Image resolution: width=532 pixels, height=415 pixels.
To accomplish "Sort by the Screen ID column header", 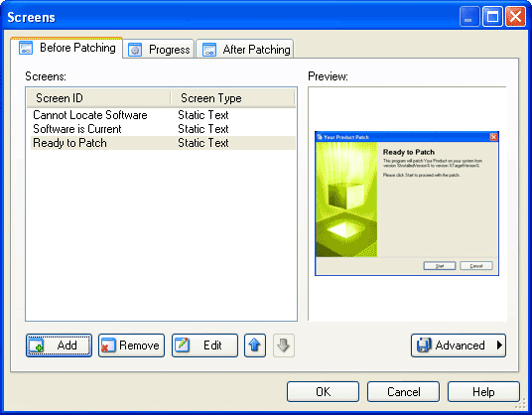I will click(98, 98).
